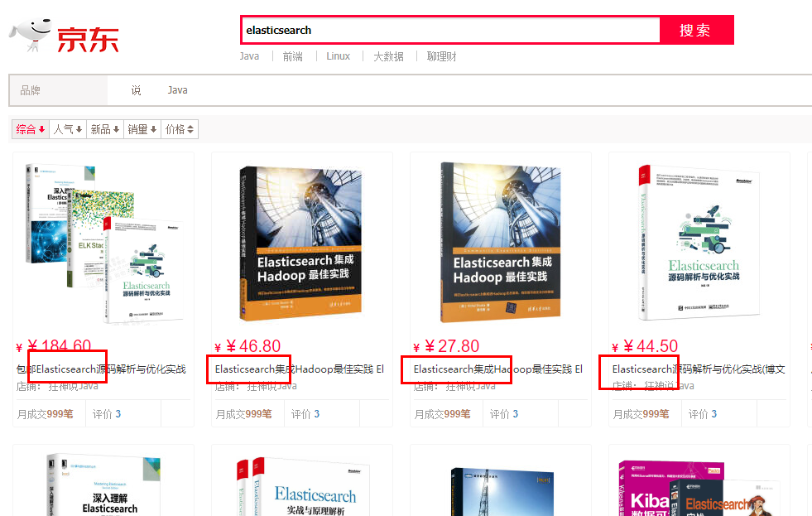The width and height of the screenshot is (812, 516).
Task: Open the ¥46.80 Elasticsearch Hadoop book cover
Action: pos(301,244)
